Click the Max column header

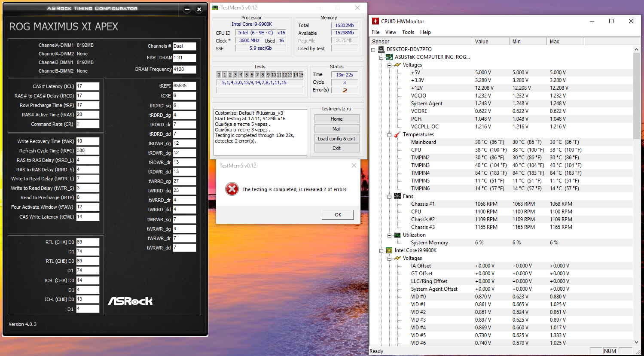coord(566,42)
